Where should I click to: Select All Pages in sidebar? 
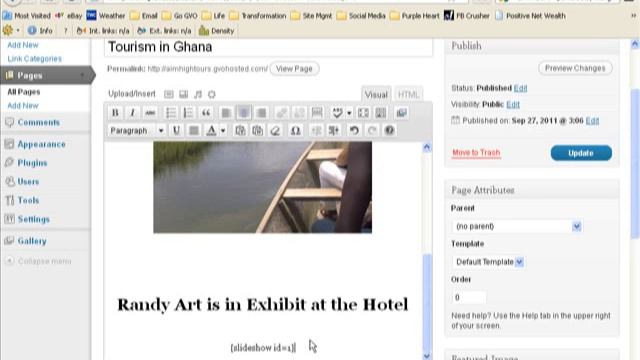(24, 92)
